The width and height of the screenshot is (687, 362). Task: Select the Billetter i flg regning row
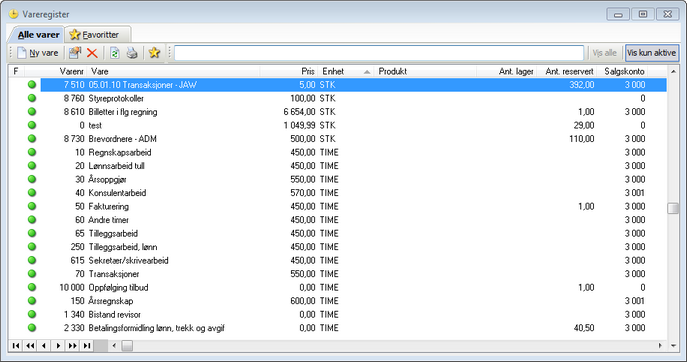click(x=337, y=112)
